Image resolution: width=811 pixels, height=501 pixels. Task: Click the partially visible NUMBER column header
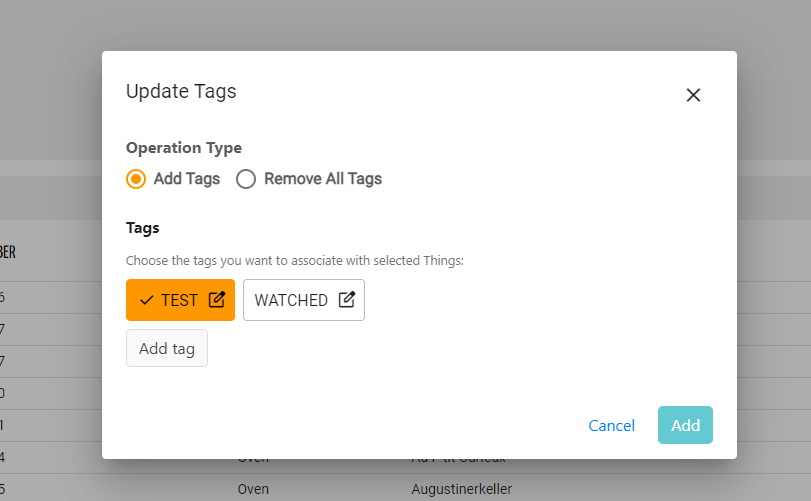7,252
